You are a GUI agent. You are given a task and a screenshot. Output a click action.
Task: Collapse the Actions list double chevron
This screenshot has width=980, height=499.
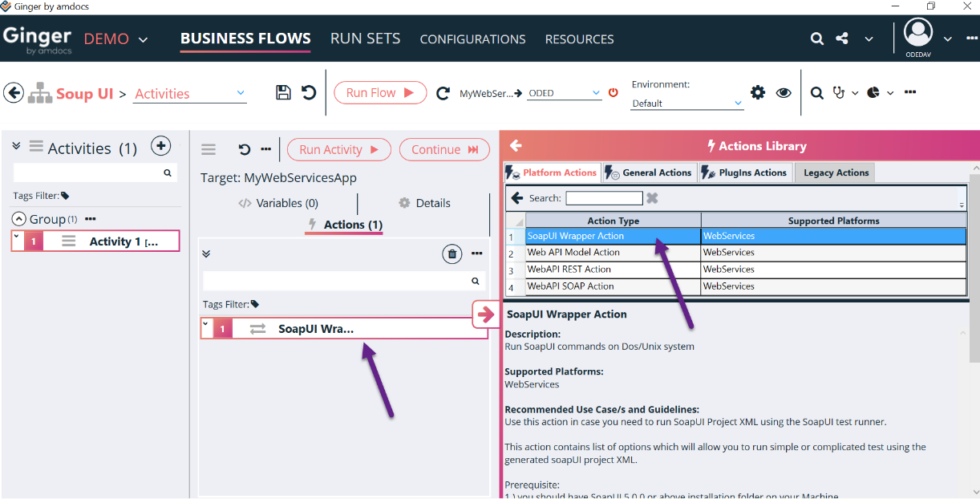click(x=206, y=254)
